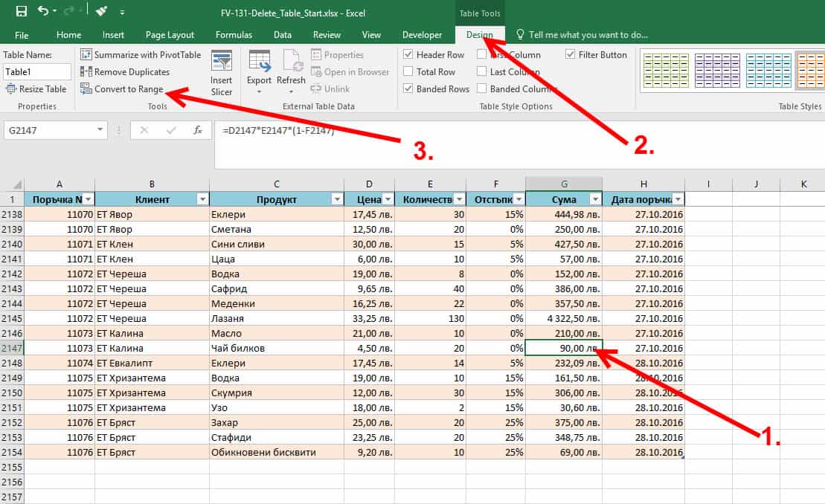
Task: Open filter dropdown for Дата поръчка column
Action: pos(678,199)
